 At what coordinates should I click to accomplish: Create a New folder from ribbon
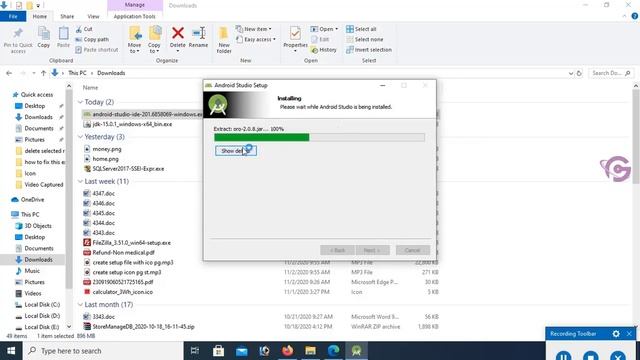pyautogui.click(x=224, y=40)
